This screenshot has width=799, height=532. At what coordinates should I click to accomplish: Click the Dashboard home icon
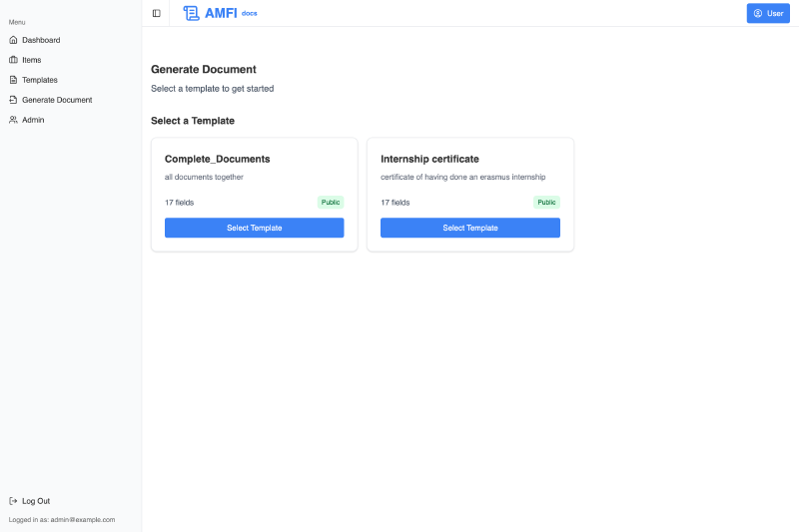[13, 40]
